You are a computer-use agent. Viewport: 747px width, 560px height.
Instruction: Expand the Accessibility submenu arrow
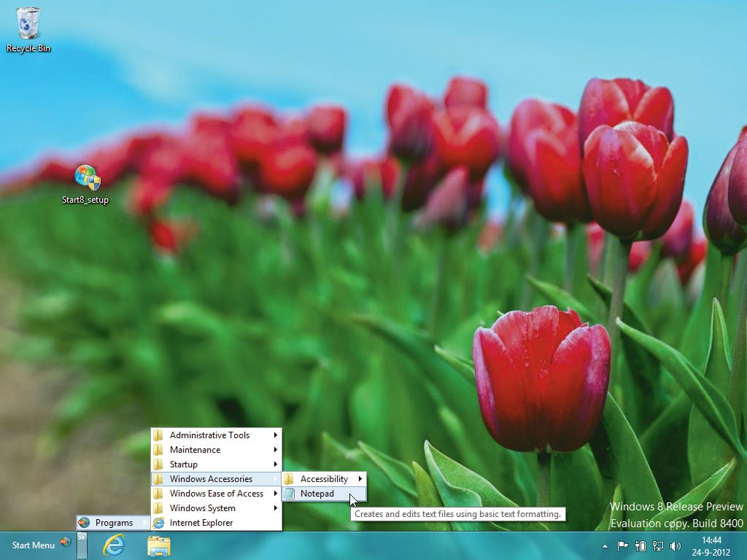pyautogui.click(x=360, y=479)
